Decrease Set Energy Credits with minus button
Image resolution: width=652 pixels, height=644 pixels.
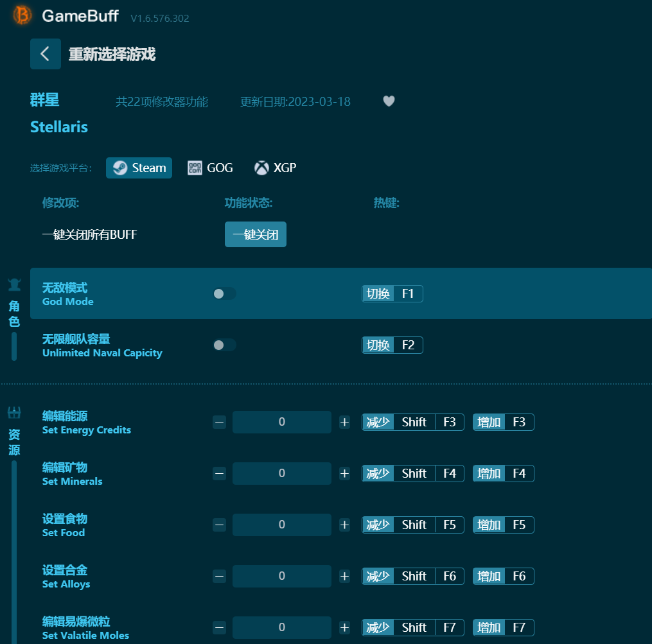click(x=219, y=422)
